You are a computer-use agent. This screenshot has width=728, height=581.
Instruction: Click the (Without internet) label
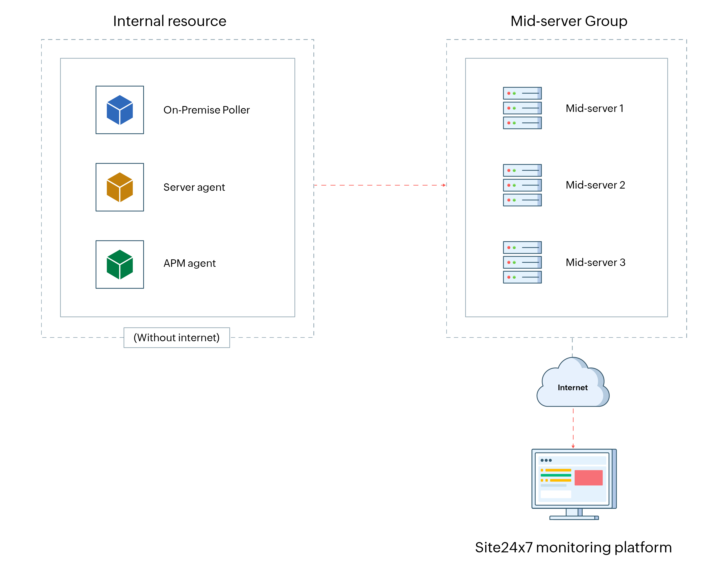point(177,337)
